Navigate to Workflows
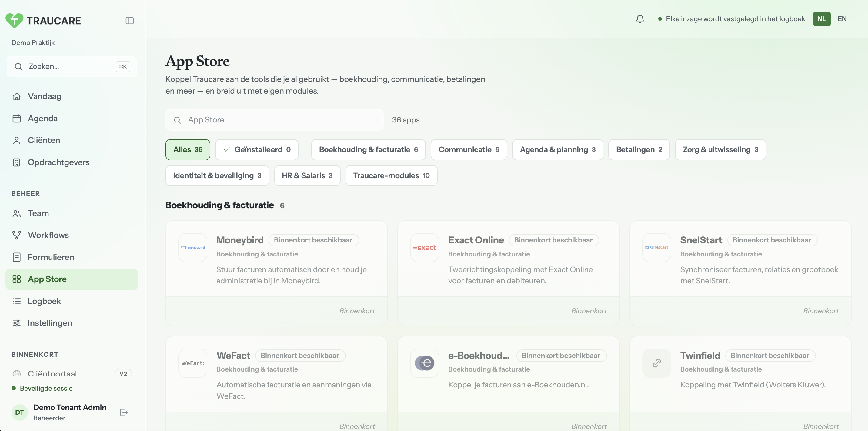 (72, 235)
